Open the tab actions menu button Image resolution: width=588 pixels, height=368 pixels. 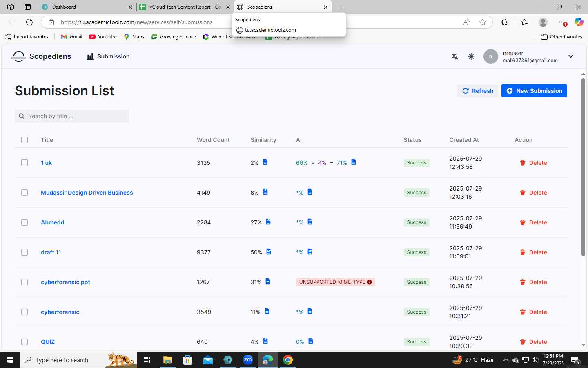click(x=28, y=7)
